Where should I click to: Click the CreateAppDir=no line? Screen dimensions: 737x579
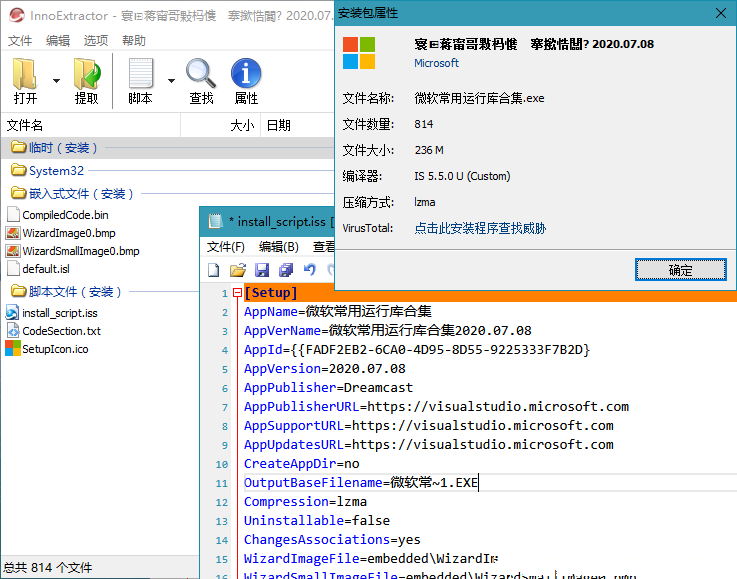(301, 464)
